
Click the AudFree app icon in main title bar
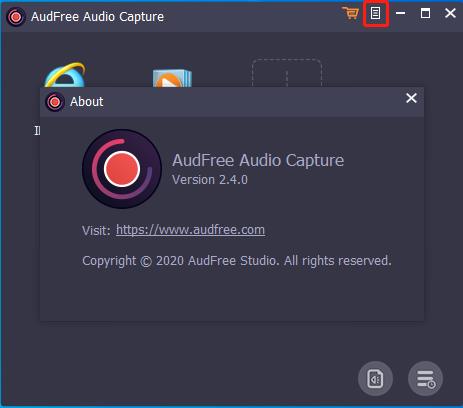[16, 17]
